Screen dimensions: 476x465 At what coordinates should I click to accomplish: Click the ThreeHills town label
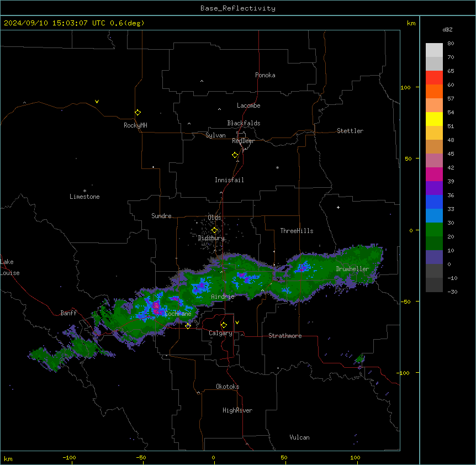pyautogui.click(x=297, y=231)
